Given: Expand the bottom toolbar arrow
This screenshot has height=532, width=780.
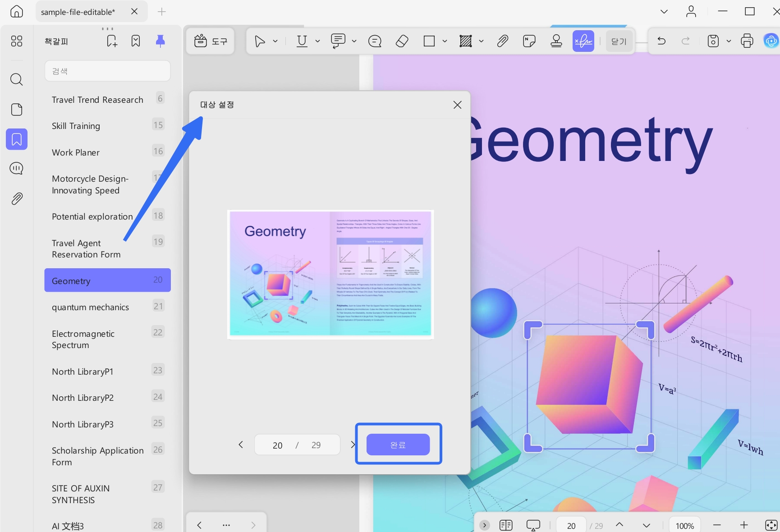Looking at the screenshot, I should click(485, 525).
